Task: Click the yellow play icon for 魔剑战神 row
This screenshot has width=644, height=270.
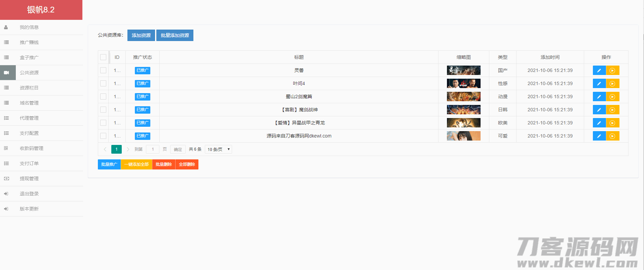Action: [x=612, y=110]
